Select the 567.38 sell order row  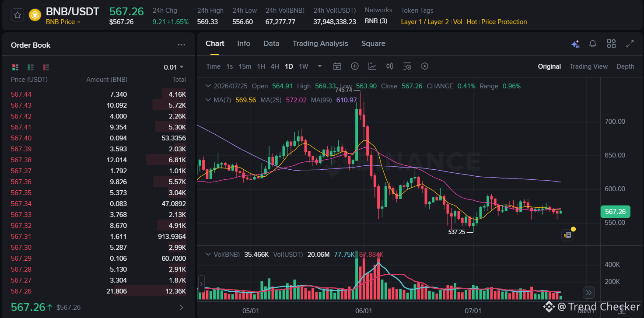click(98, 160)
